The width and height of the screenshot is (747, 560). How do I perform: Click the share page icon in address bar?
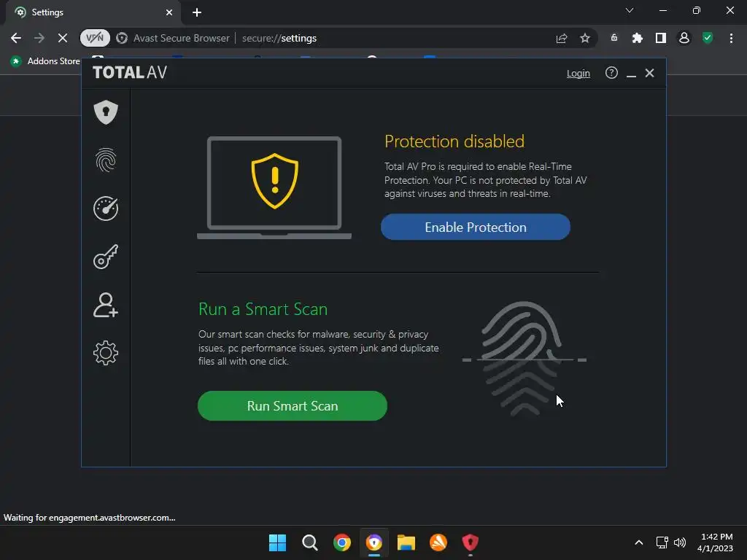point(562,38)
